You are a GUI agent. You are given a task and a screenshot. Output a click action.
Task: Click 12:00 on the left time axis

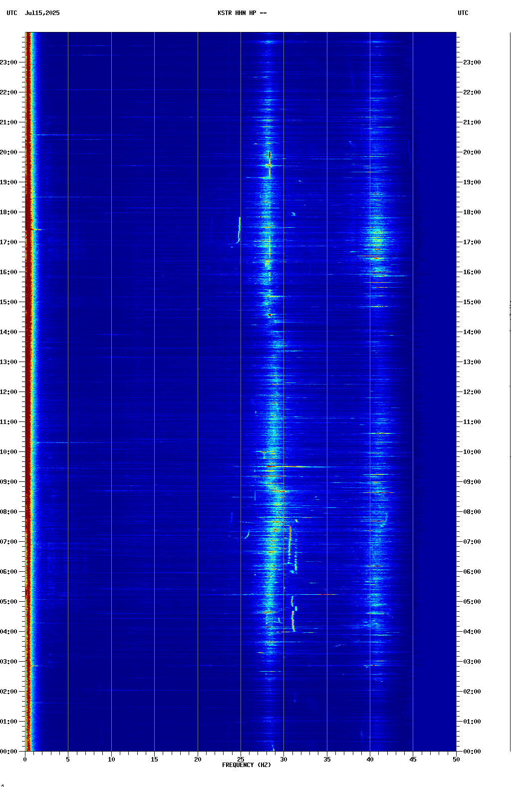pos(8,392)
